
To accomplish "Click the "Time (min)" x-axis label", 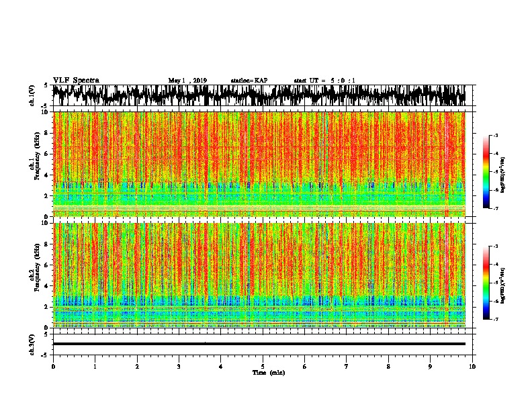I will point(269,373).
